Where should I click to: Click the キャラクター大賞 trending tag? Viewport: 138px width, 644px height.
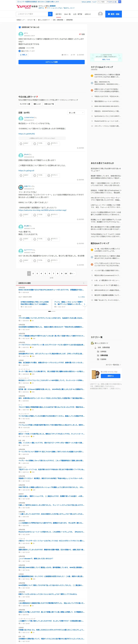point(25,104)
